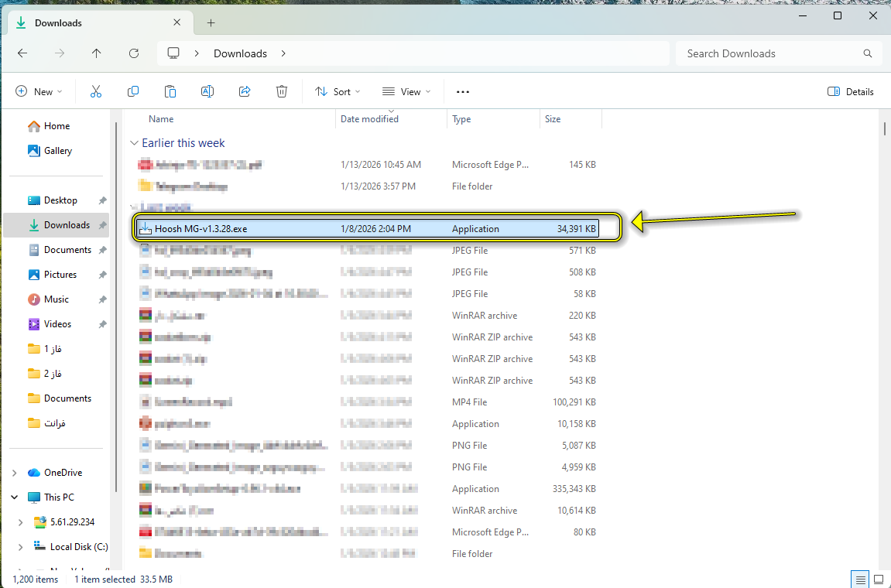Click the Paste clipboard icon
Viewport: 891px width, 588px height.
170,91
